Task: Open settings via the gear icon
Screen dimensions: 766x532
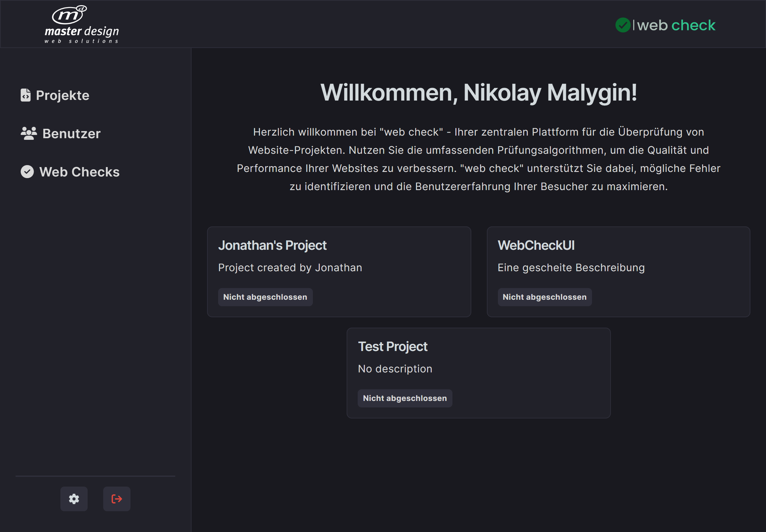Action: pos(74,499)
